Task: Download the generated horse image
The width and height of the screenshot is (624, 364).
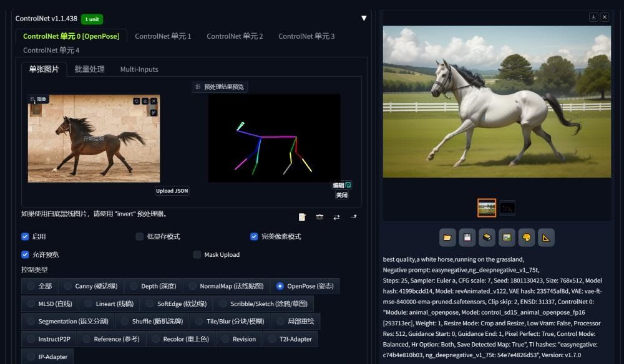Action: pyautogui.click(x=593, y=17)
